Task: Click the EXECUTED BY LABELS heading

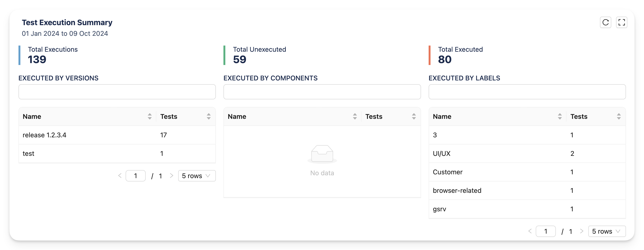Action: [464, 78]
